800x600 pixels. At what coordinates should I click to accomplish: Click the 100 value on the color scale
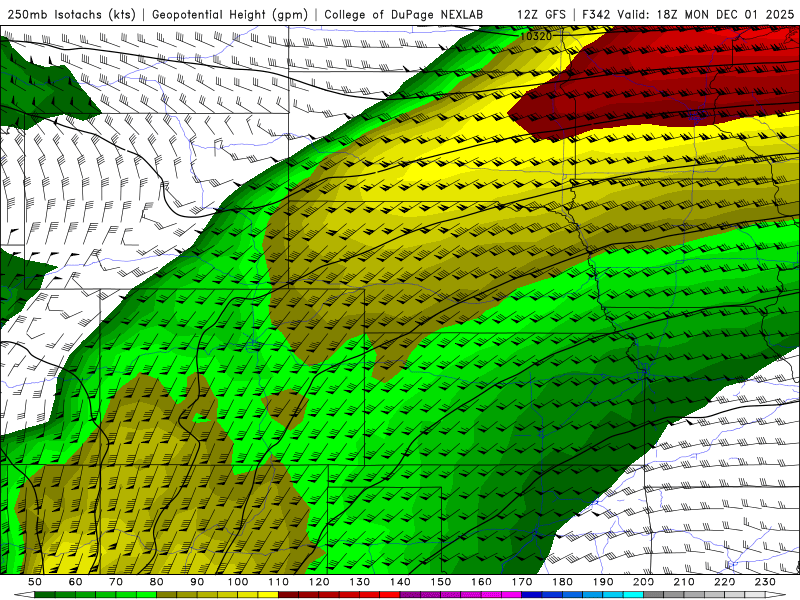click(238, 582)
